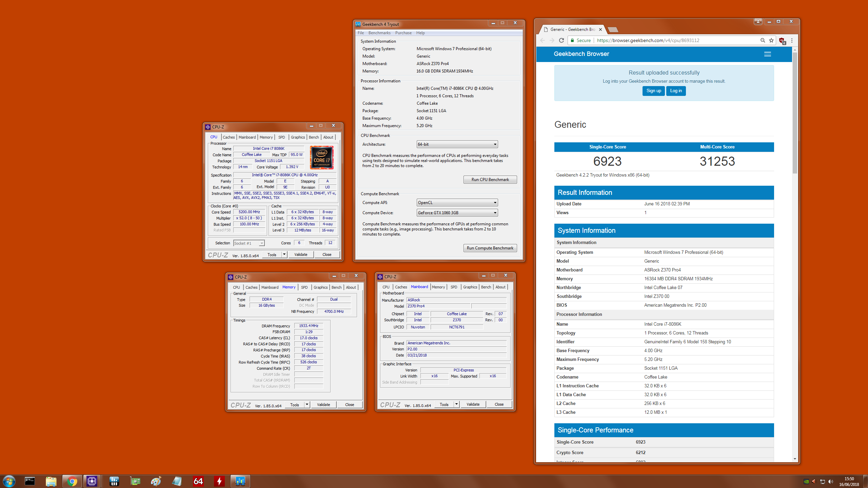Viewport: 868px width, 488px height.
Task: Open Geekbench Purchase menu
Action: 403,33
